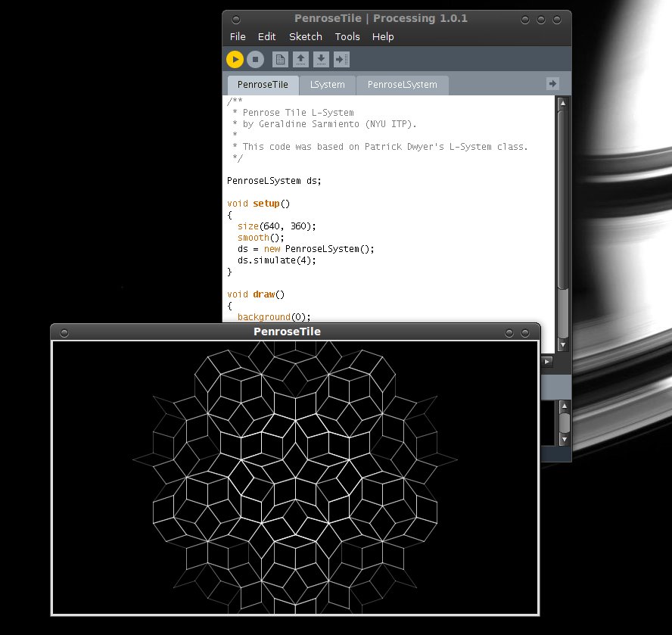Image resolution: width=672 pixels, height=635 pixels.
Task: Create a new sketch with the New icon
Action: [x=280, y=59]
